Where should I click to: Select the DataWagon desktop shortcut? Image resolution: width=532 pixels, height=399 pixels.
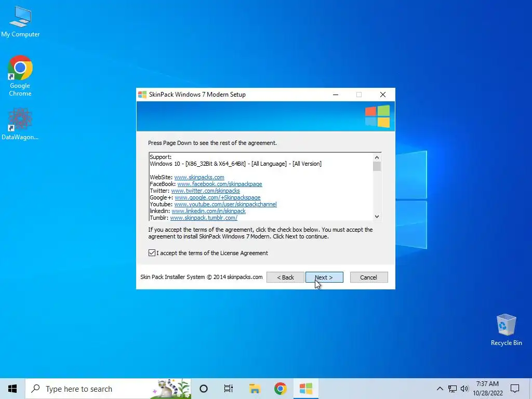(x=20, y=124)
